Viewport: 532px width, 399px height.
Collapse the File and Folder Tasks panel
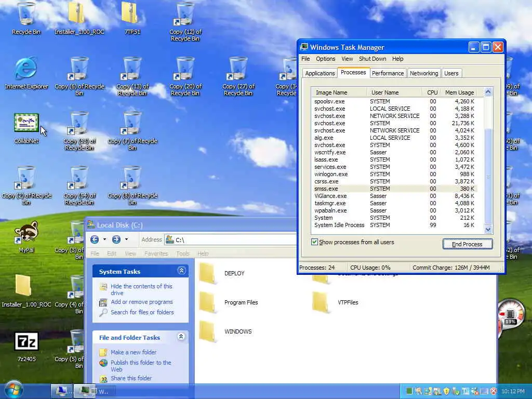click(x=181, y=337)
